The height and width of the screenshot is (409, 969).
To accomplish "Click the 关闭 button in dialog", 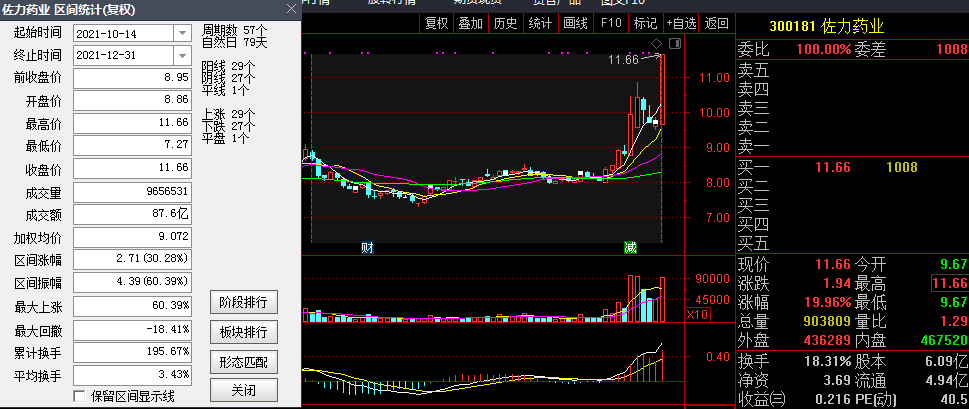I will (243, 390).
